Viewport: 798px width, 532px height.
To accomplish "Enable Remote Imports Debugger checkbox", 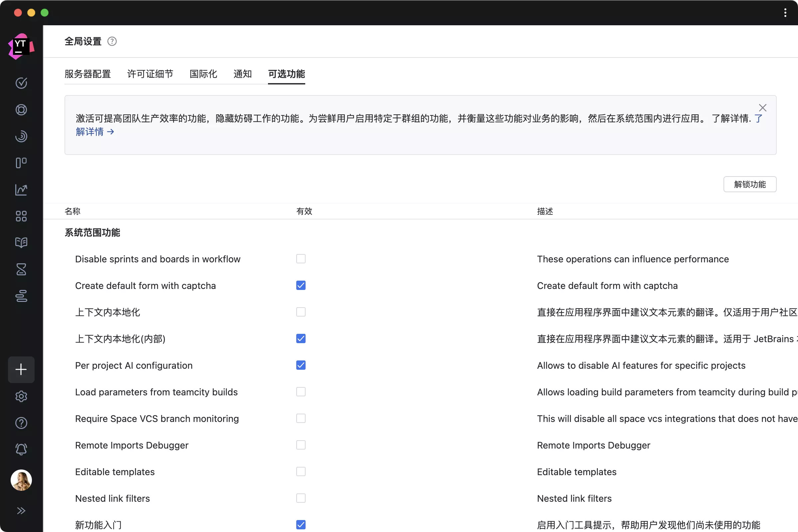I will [x=301, y=445].
